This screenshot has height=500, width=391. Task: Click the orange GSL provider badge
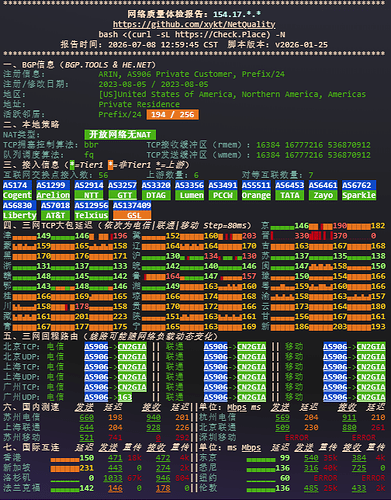(132, 215)
